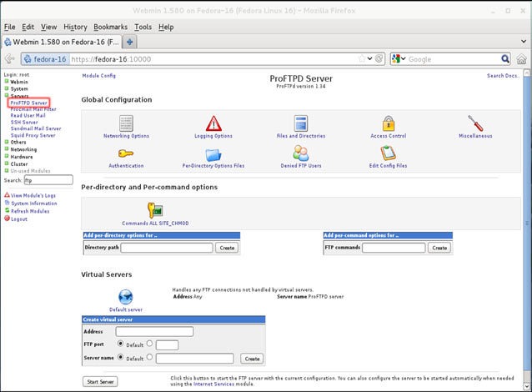
Task: Expand the Networking category in the sidebar
Action: [x=7, y=149]
